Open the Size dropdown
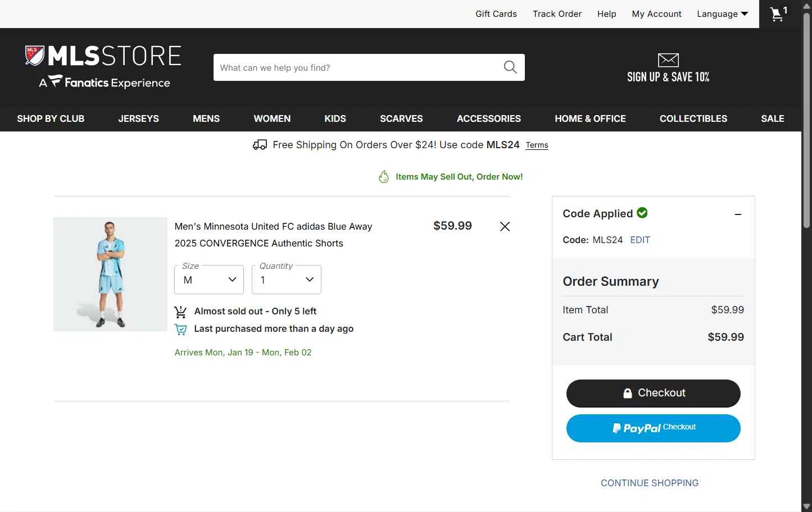The width and height of the screenshot is (812, 512). click(209, 280)
